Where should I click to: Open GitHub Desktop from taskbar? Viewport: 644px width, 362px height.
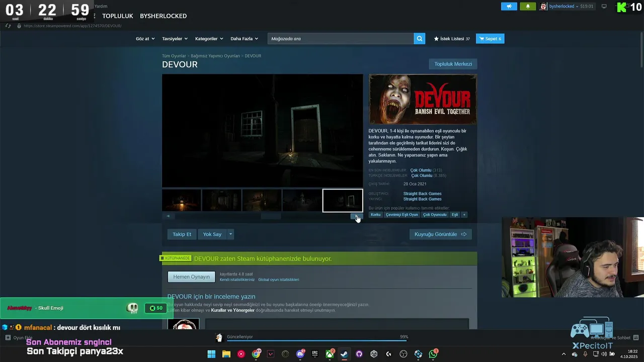pyautogui.click(x=359, y=354)
